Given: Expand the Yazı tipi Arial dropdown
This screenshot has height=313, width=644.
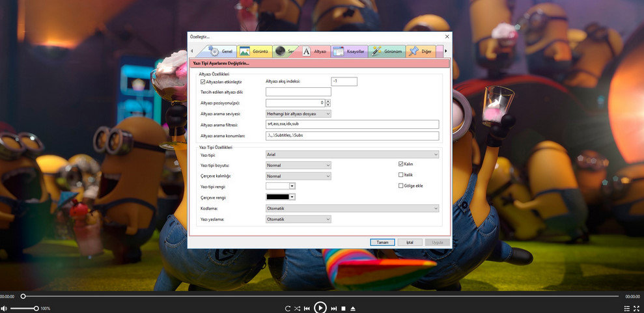Looking at the screenshot, I should coord(352,154).
